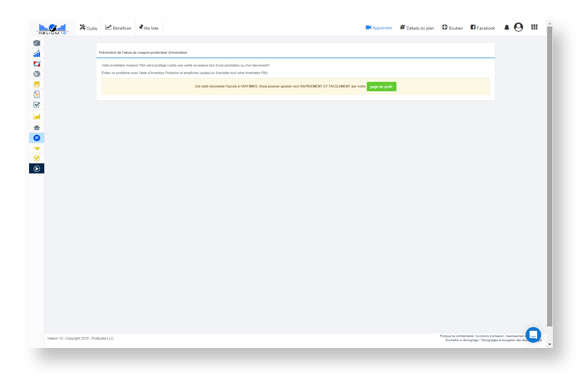Screen dimensions: 579x375
Task: Click the green page de profil button
Action: 381,86
